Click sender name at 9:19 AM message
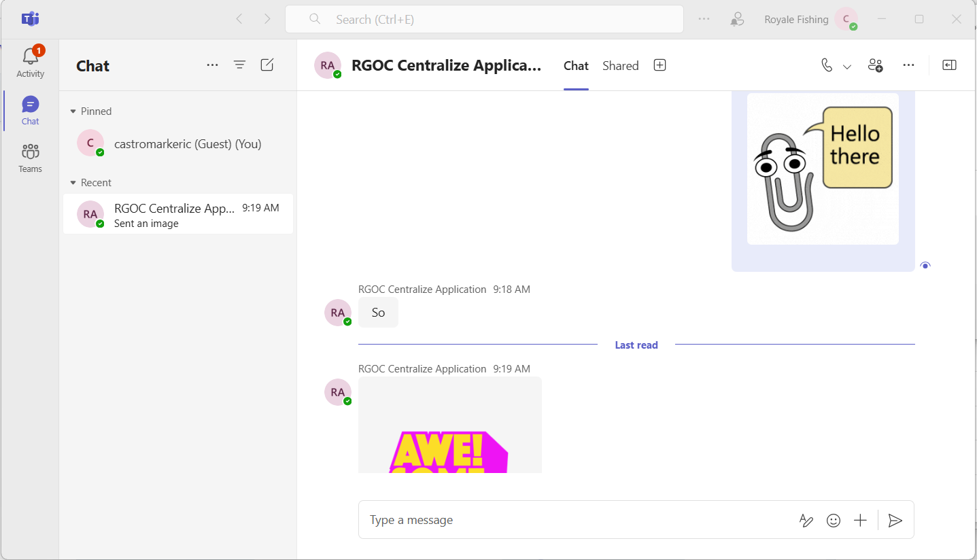This screenshot has width=977, height=560. pos(422,369)
